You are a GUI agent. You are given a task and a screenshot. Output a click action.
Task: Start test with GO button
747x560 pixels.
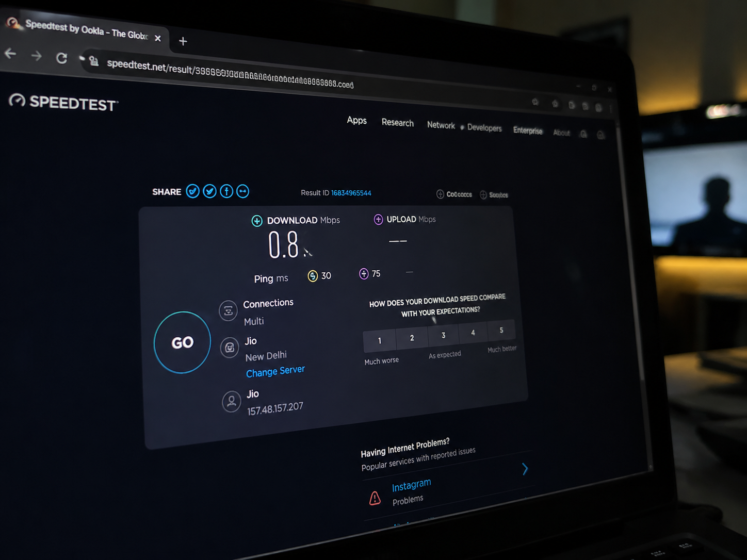pos(182,342)
